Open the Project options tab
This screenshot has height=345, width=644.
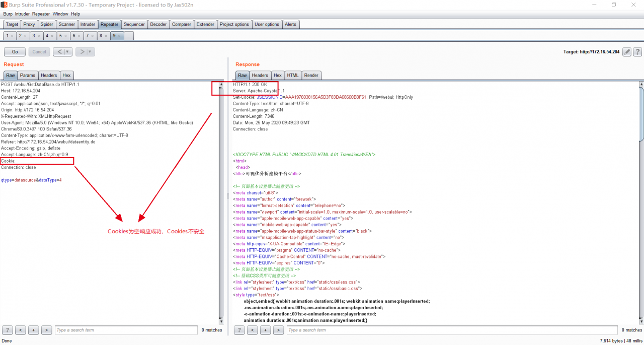pos(234,24)
